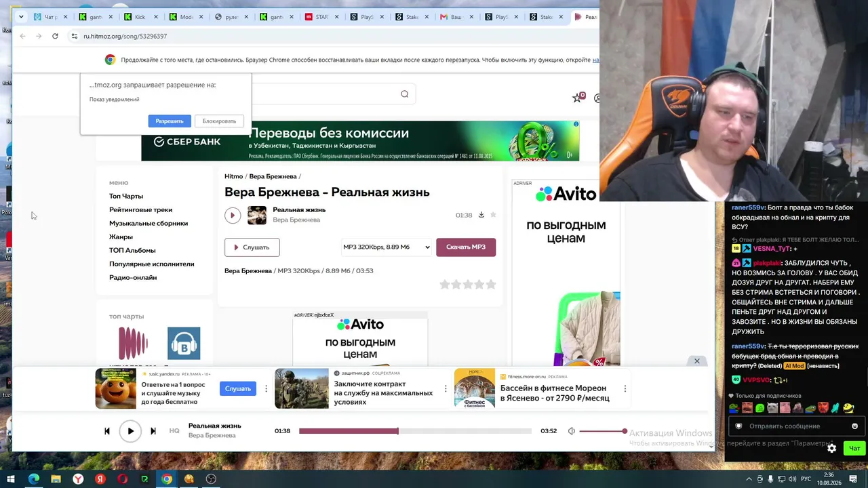
Task: Click the Скачать MP3 download button
Action: point(466,247)
